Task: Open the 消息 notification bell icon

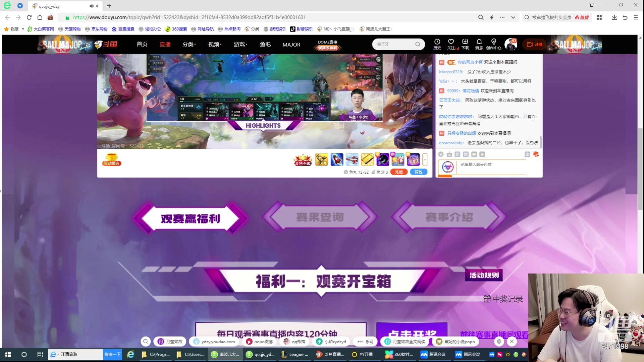Action: click(x=479, y=44)
